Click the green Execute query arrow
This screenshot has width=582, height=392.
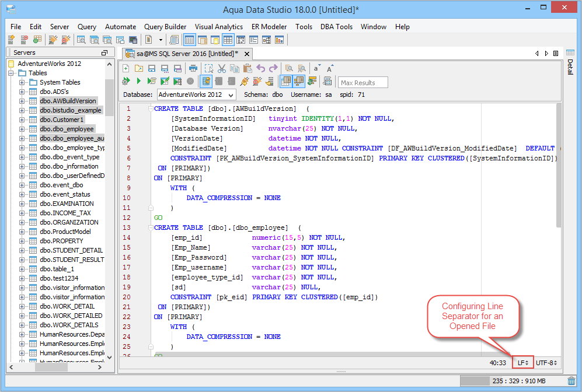tap(139, 82)
